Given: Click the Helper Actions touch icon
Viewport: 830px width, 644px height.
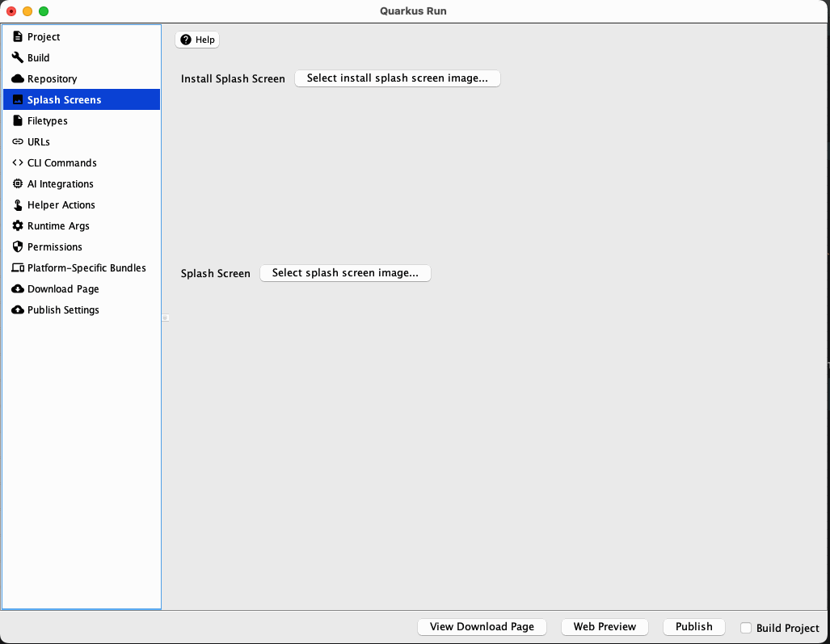Looking at the screenshot, I should (x=18, y=204).
